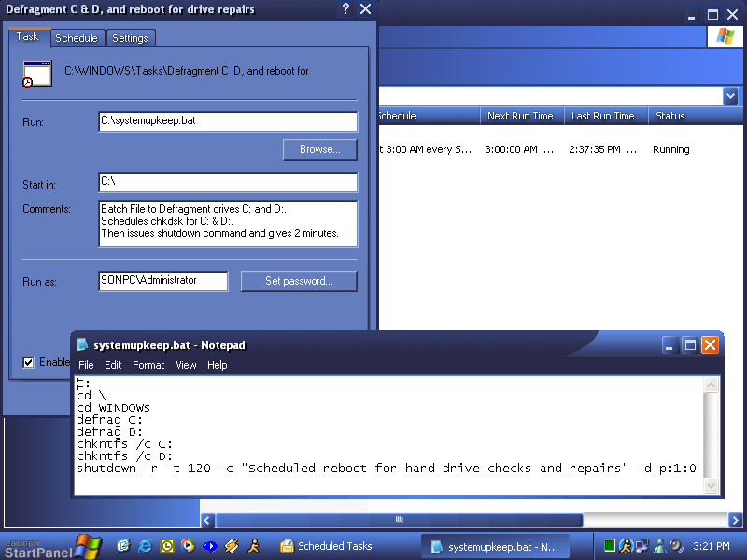
Task: Expand the address bar dropdown arrow
Action: tap(729, 96)
